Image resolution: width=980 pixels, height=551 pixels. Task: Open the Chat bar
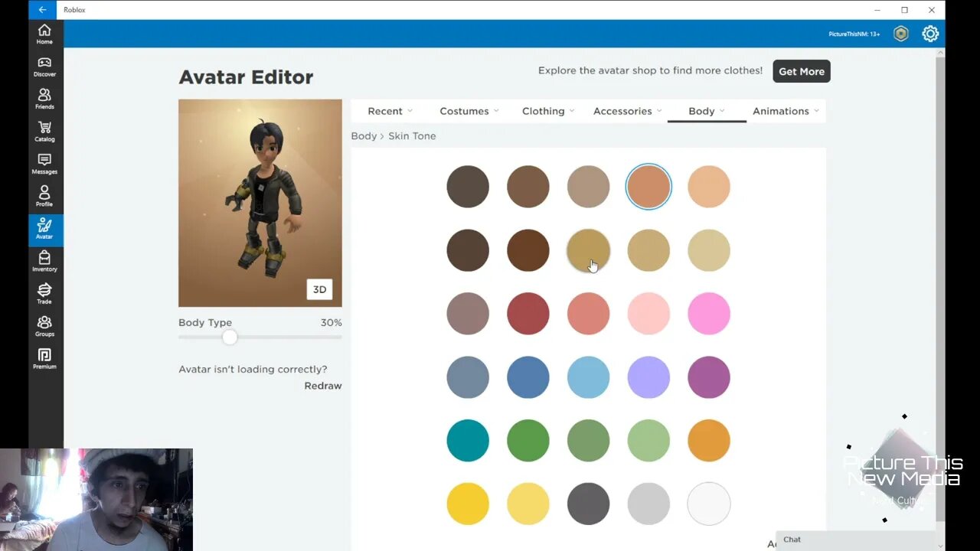(x=855, y=540)
